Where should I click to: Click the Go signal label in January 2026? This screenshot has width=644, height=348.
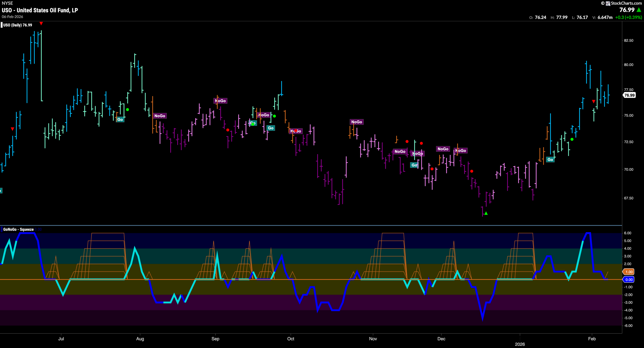tap(550, 160)
